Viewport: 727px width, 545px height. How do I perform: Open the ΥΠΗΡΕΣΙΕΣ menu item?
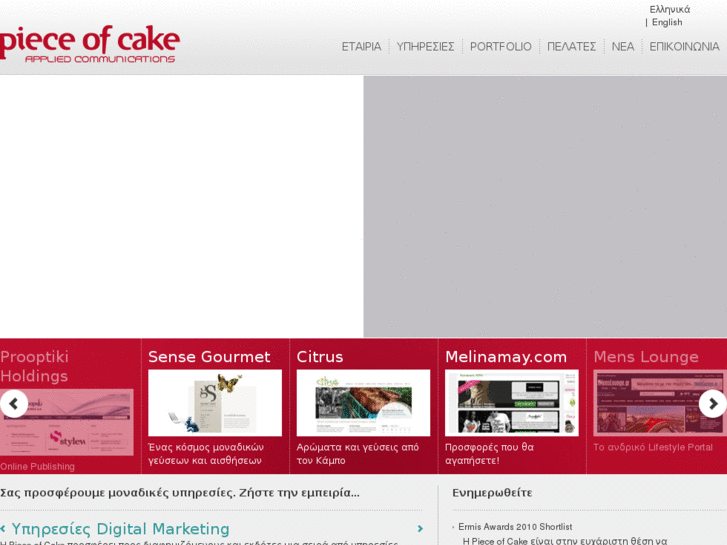pyautogui.click(x=425, y=46)
